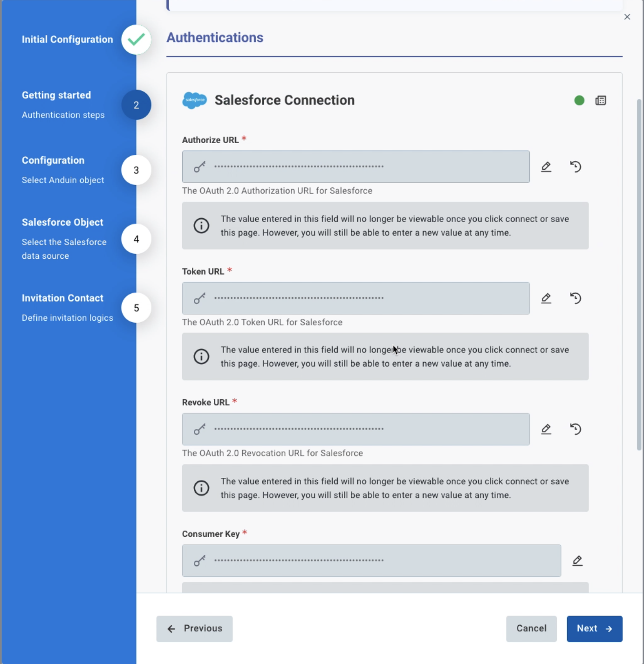Screen dimensions: 644x664
Task: Click the Authorize URL field label
Action: pos(210,140)
